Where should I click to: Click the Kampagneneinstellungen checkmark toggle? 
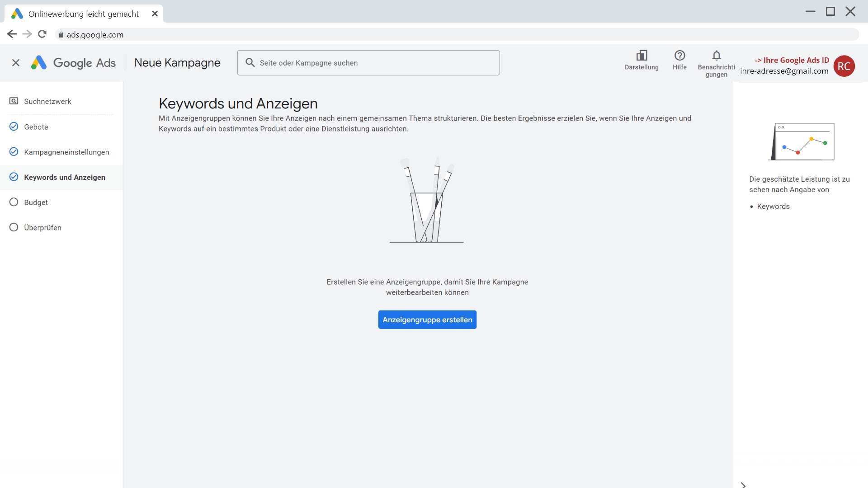[14, 152]
